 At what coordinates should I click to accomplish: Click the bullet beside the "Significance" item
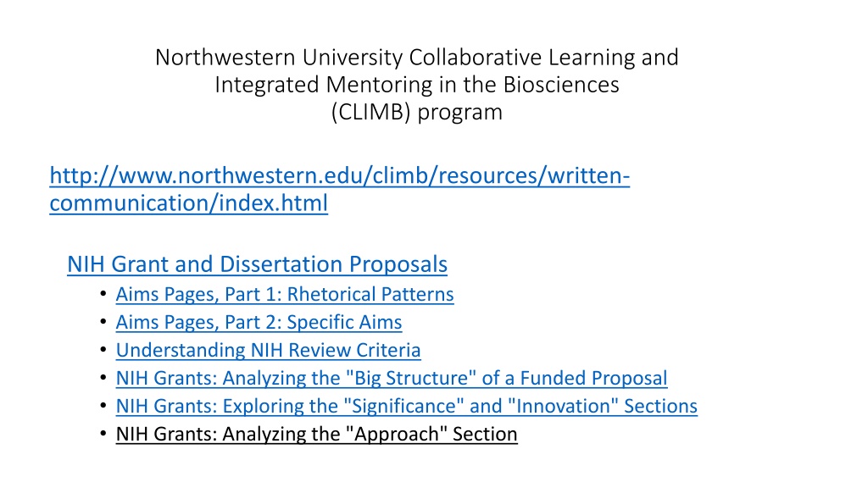pyautogui.click(x=103, y=405)
